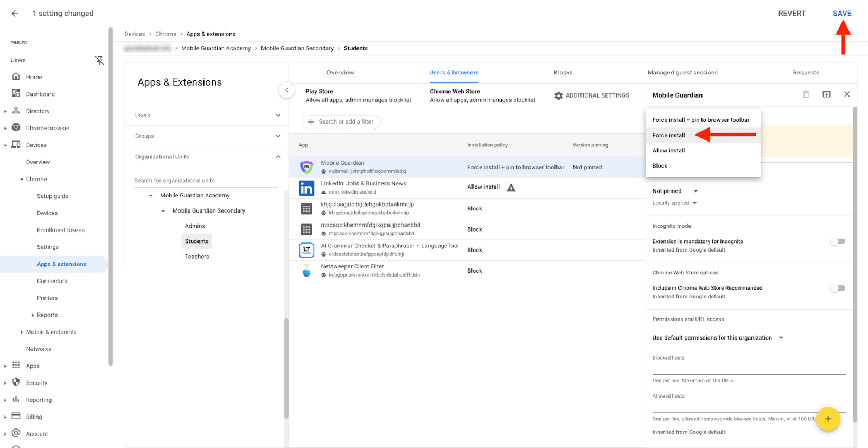Select Block option in policy menu
Image resolution: width=868 pixels, height=448 pixels.
pos(703,166)
